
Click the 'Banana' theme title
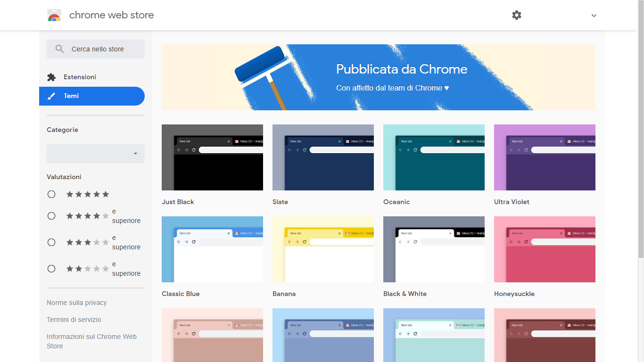pyautogui.click(x=284, y=294)
